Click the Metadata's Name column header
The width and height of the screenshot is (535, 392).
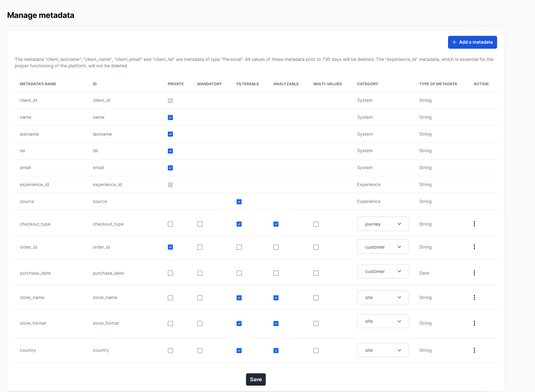(38, 84)
